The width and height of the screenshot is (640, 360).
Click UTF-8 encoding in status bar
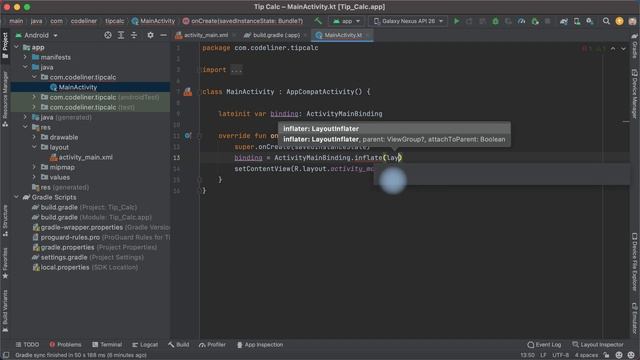[560, 355]
